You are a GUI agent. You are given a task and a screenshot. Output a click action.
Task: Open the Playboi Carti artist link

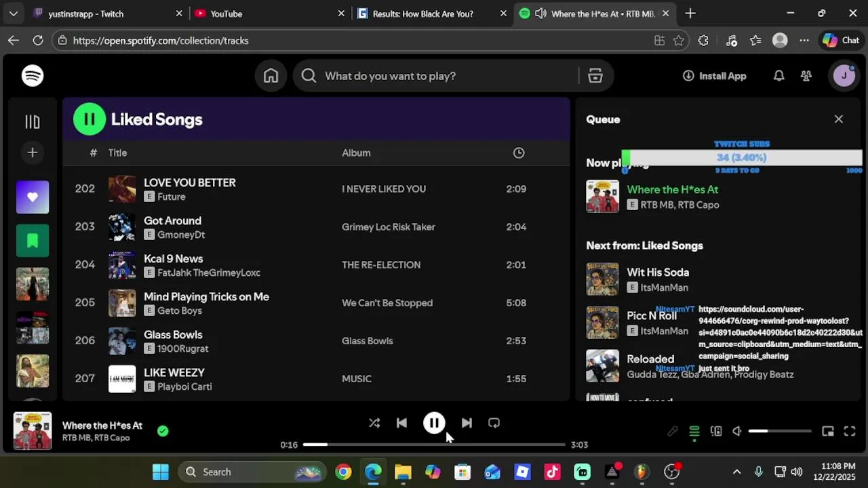click(184, 387)
